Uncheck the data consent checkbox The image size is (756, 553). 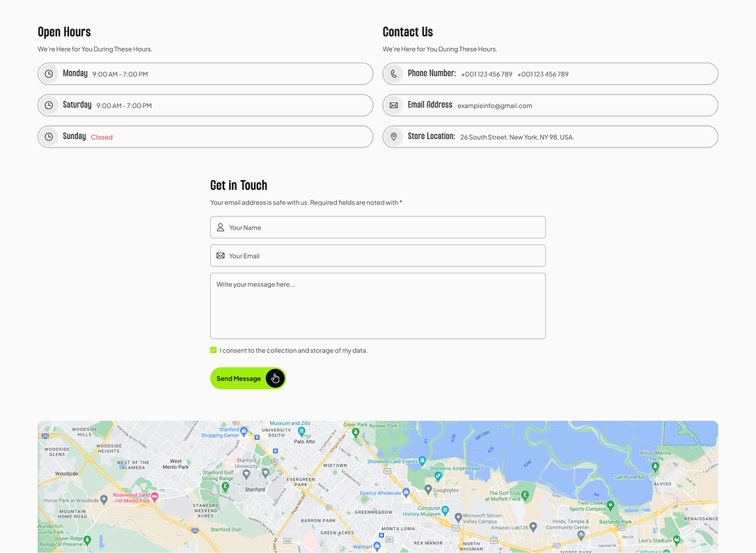point(214,351)
